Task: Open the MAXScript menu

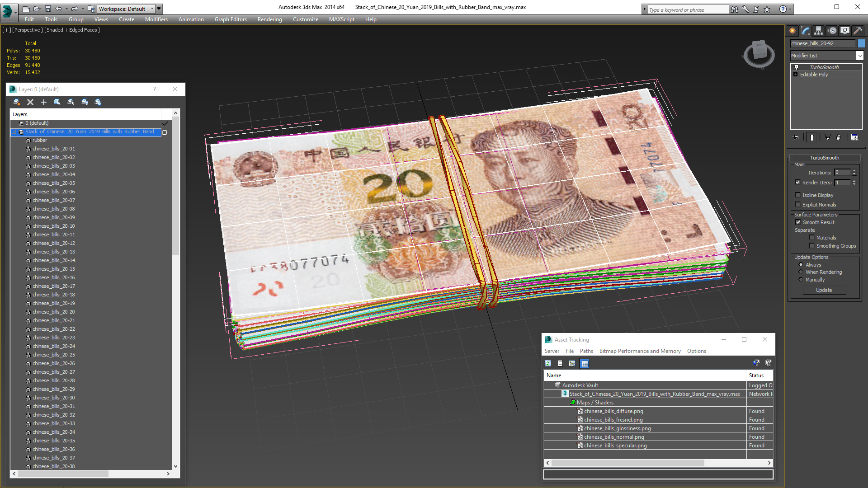Action: click(341, 19)
